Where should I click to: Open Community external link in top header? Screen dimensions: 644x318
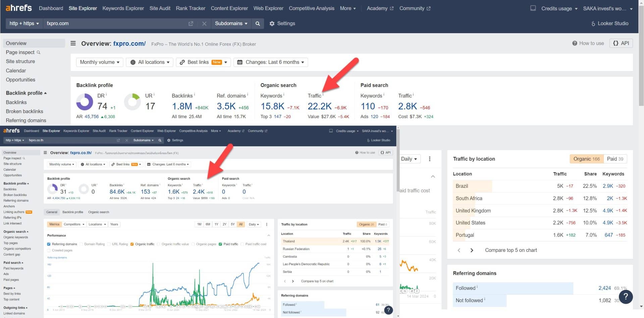(x=415, y=8)
